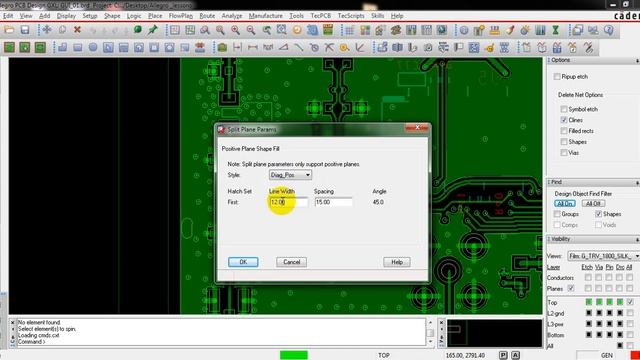Click the Shape Add Circle tool

pyautogui.click(x=93, y=48)
